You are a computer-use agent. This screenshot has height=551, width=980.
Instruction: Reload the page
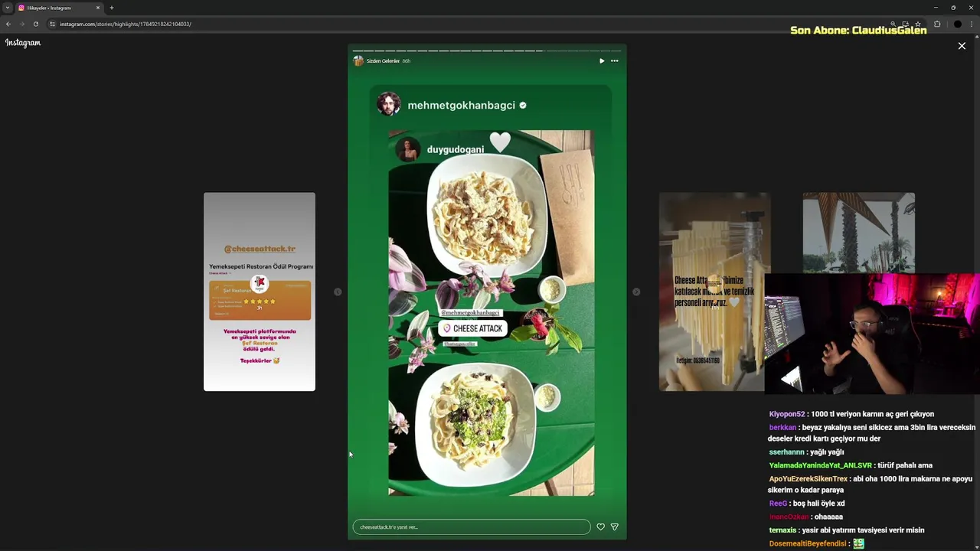click(35, 24)
